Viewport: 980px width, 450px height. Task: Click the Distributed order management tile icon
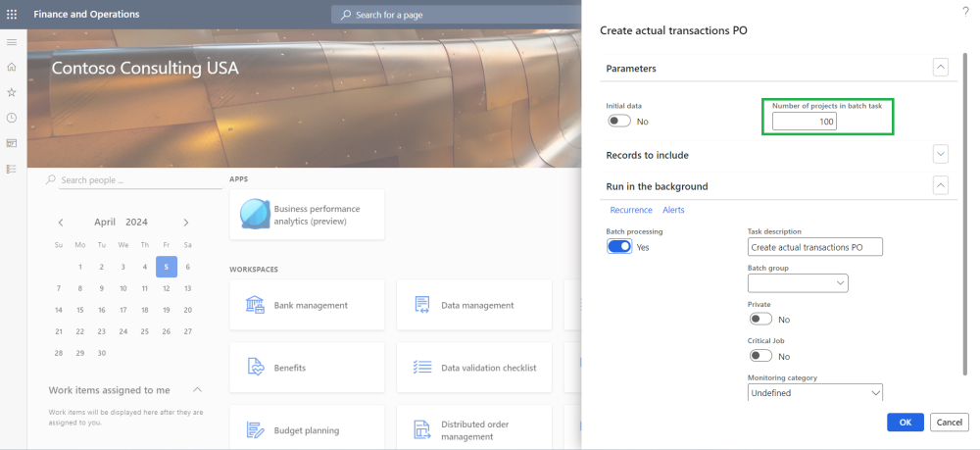(x=421, y=430)
